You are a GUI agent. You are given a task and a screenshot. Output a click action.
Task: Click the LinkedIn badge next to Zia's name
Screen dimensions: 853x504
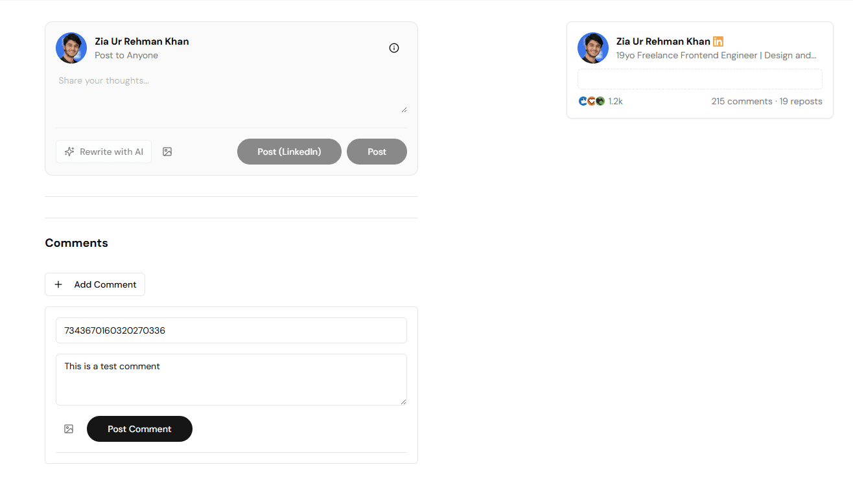pyautogui.click(x=718, y=41)
